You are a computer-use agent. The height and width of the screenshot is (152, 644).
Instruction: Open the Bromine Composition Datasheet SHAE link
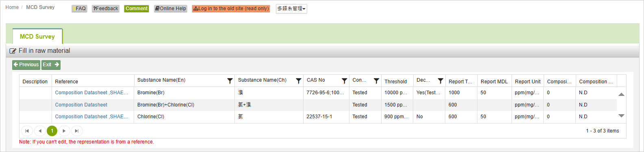[91, 93]
